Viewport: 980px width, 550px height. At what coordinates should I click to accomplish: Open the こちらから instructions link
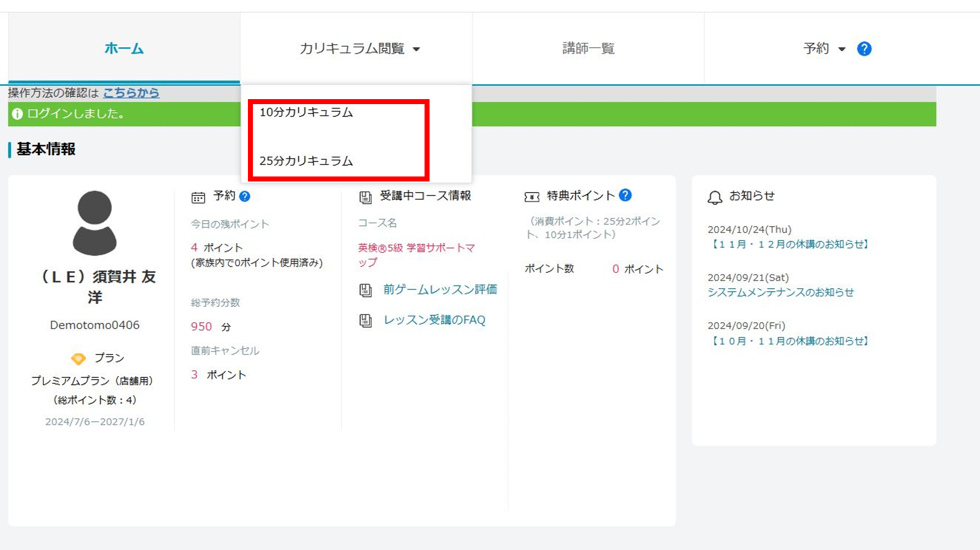pos(131,93)
